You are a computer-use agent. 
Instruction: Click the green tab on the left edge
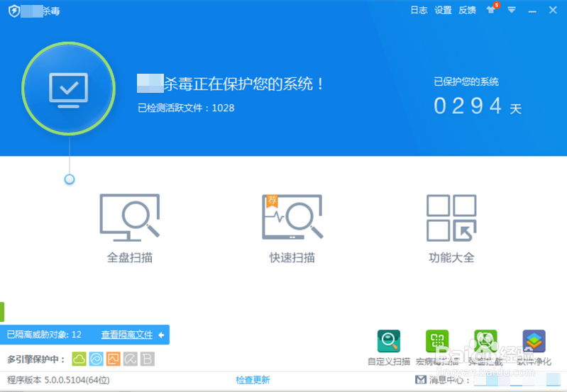(2, 312)
